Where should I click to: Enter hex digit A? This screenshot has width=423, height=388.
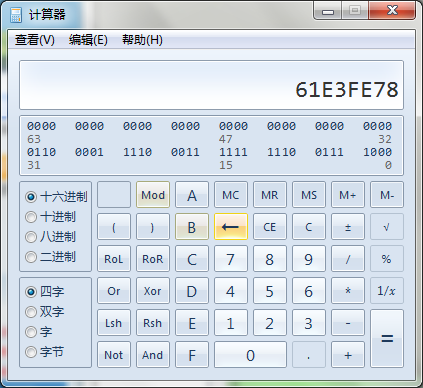click(192, 195)
